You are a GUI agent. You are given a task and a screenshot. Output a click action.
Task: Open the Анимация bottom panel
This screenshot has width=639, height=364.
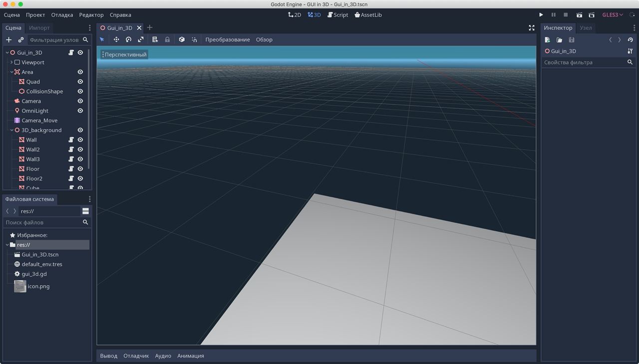click(191, 356)
